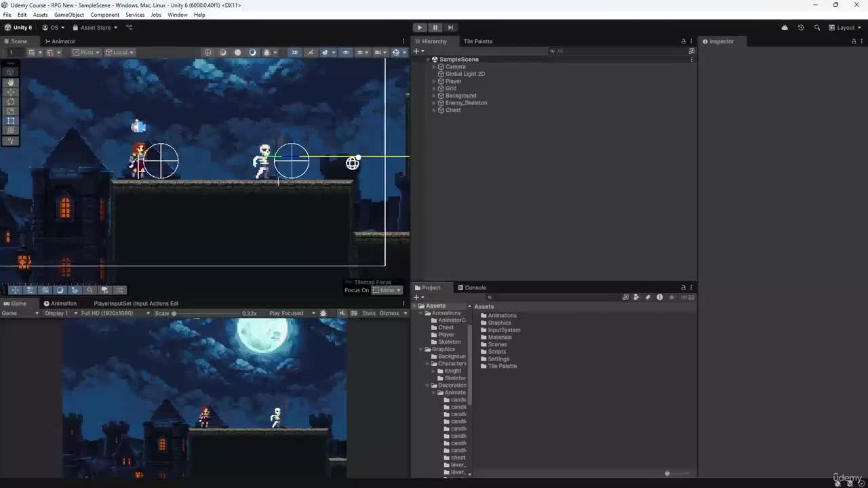Open Undo History clock icon

pos(801,28)
